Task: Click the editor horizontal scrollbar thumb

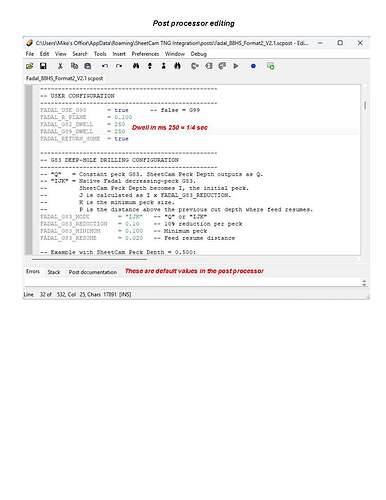Action: coord(89,259)
